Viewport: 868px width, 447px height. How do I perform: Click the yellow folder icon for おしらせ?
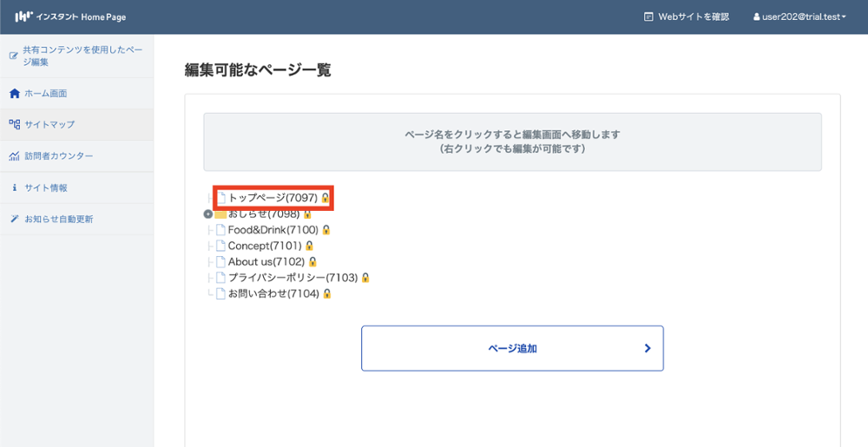(220, 214)
